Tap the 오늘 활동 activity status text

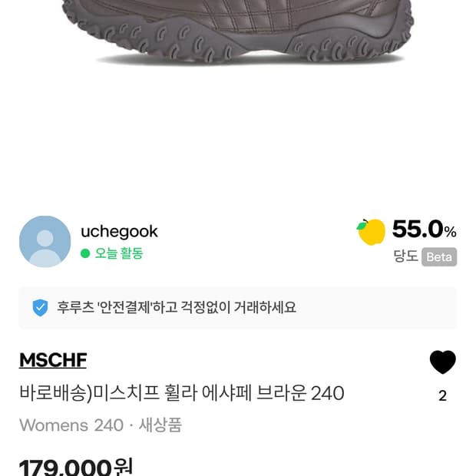pyautogui.click(x=119, y=253)
